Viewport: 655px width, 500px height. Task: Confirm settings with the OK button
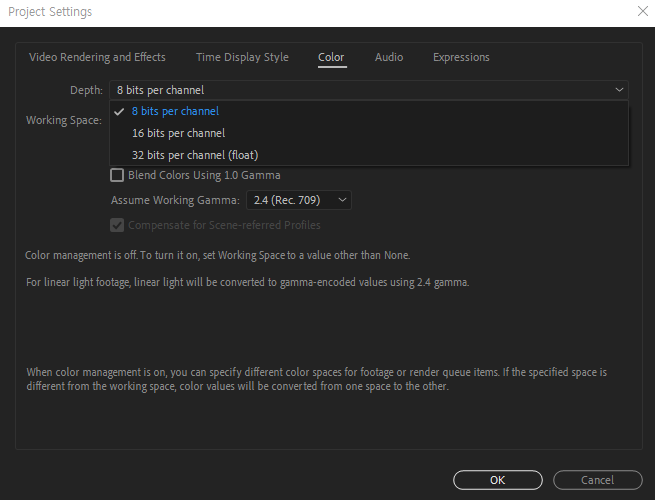pyautogui.click(x=498, y=480)
